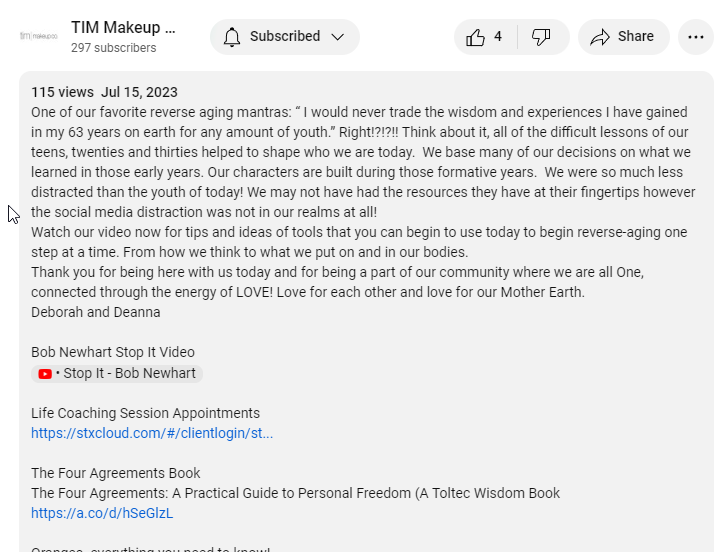Click the Life Coaching Session Appointments text
The image size is (728, 552).
(145, 413)
